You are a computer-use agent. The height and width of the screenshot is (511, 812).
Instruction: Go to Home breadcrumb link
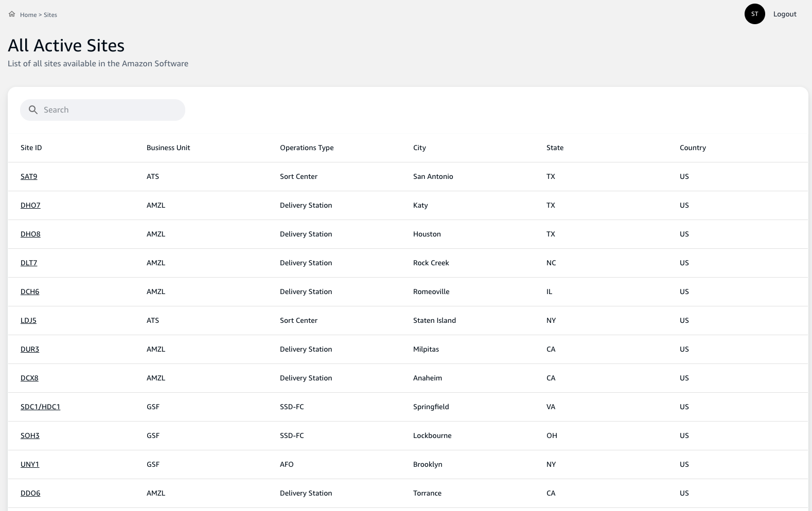pyautogui.click(x=28, y=15)
